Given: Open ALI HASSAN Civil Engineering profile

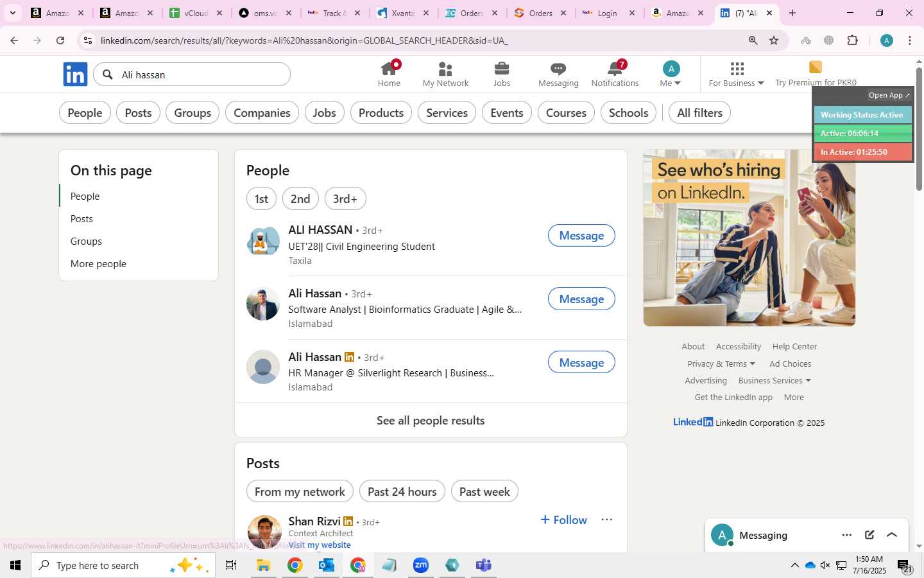Looking at the screenshot, I should coord(320,230).
